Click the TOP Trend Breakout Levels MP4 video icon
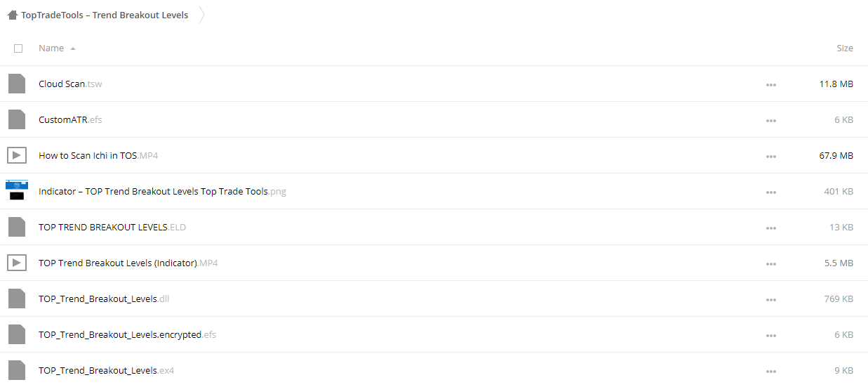This screenshot has width=868, height=387. point(17,263)
